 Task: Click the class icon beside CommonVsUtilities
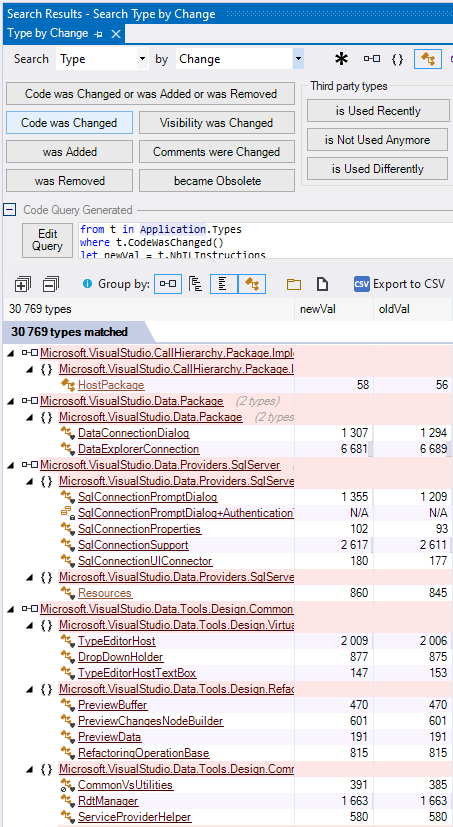(x=68, y=785)
